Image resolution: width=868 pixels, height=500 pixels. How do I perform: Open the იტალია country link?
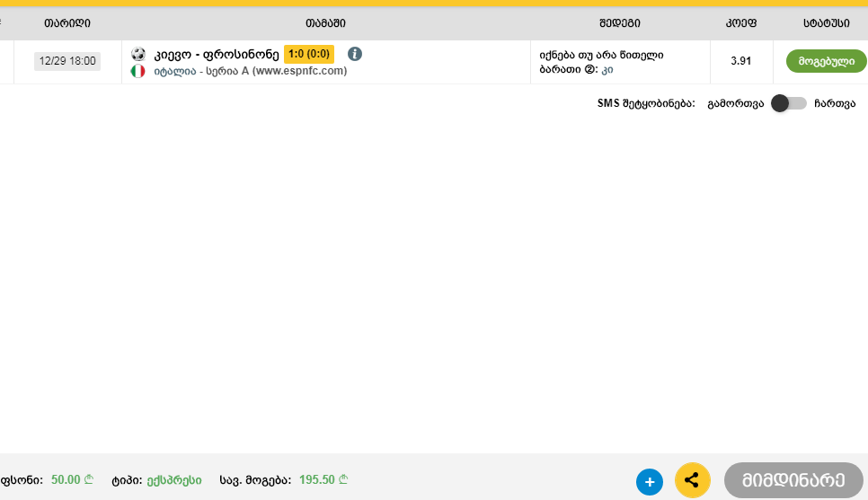tap(175, 71)
